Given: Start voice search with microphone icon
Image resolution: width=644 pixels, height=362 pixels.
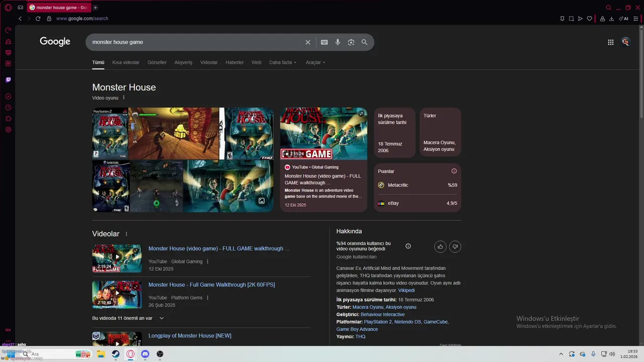Looking at the screenshot, I should pos(338,42).
